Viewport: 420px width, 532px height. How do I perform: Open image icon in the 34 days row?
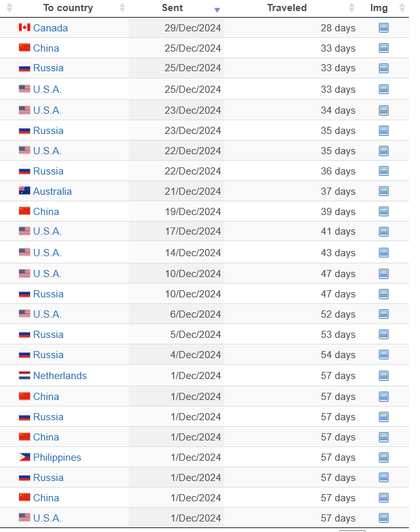383,110
